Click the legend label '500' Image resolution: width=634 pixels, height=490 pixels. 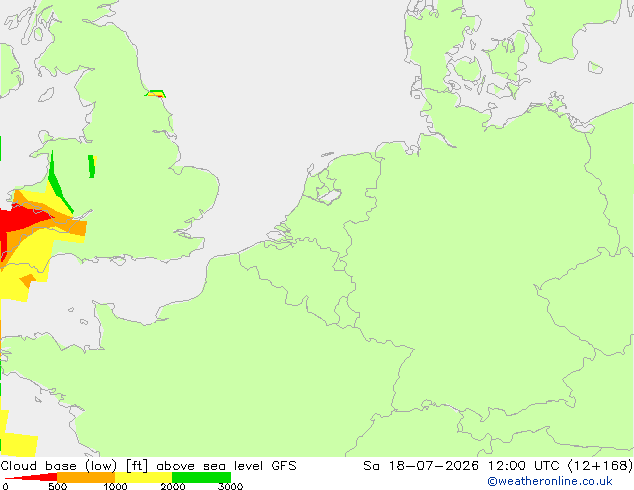[x=57, y=486]
